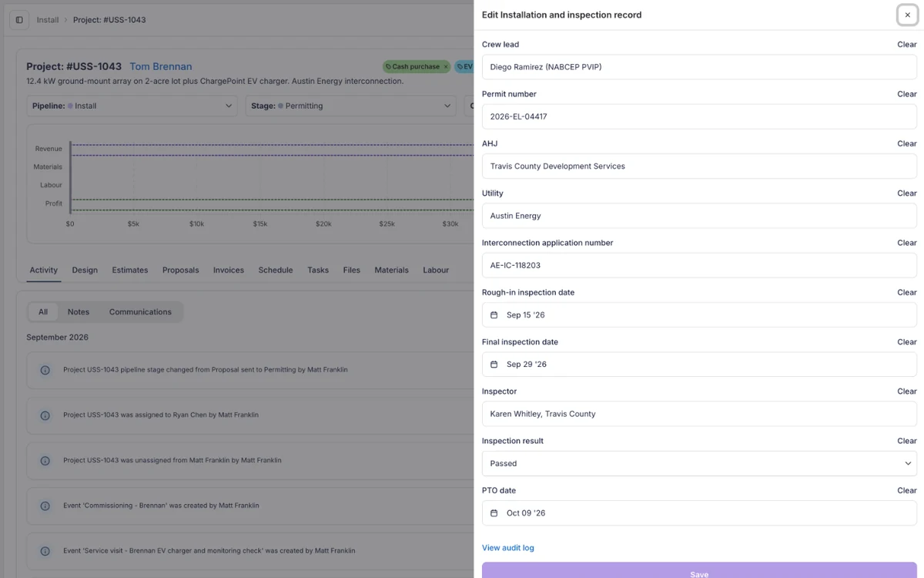This screenshot has height=578, width=924.
Task: Select Rough-in date Sep 15 '26
Action: tap(699, 314)
